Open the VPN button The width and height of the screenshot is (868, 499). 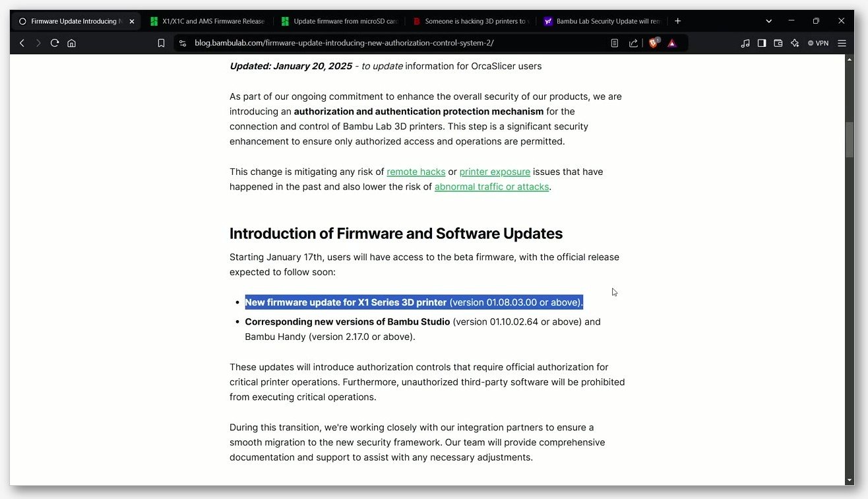tap(819, 43)
